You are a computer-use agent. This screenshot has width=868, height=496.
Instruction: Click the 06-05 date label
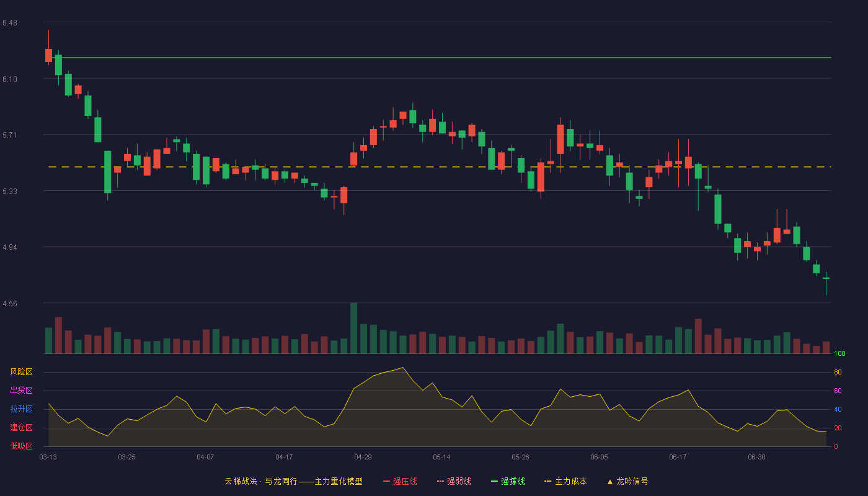(599, 457)
